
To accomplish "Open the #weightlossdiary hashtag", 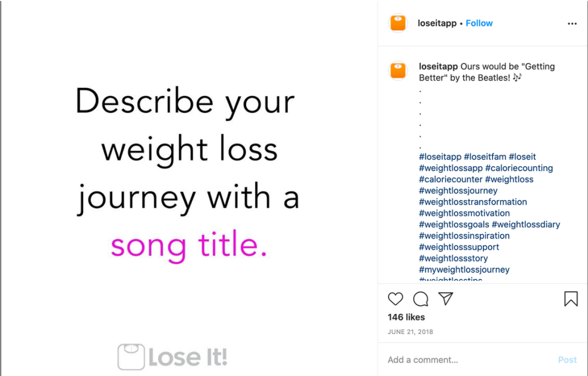I will point(526,225).
